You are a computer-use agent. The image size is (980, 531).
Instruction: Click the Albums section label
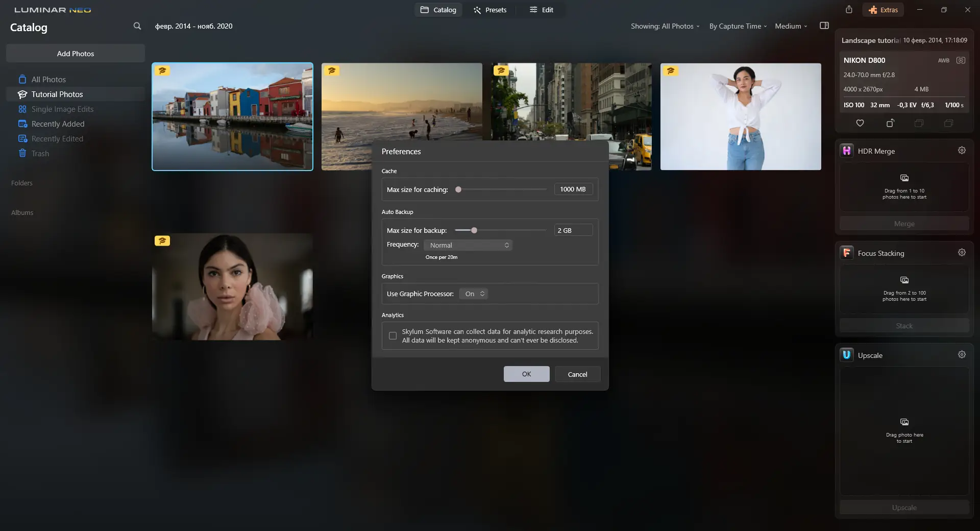22,212
